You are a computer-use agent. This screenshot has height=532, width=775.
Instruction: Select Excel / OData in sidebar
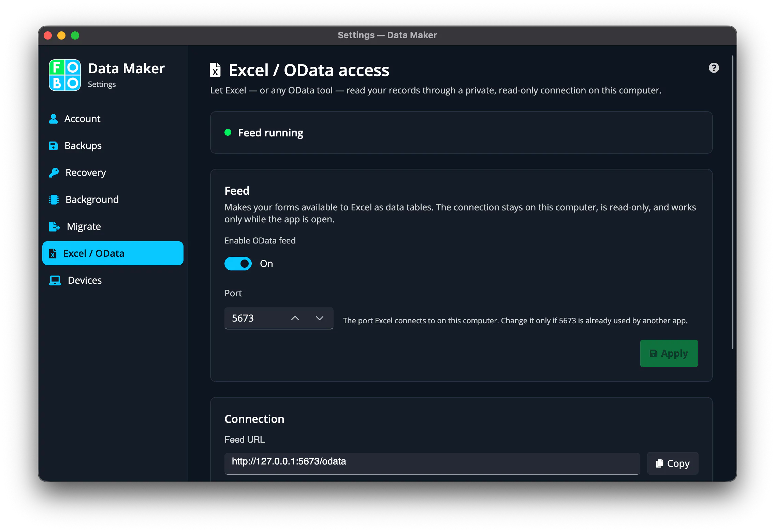(x=113, y=253)
